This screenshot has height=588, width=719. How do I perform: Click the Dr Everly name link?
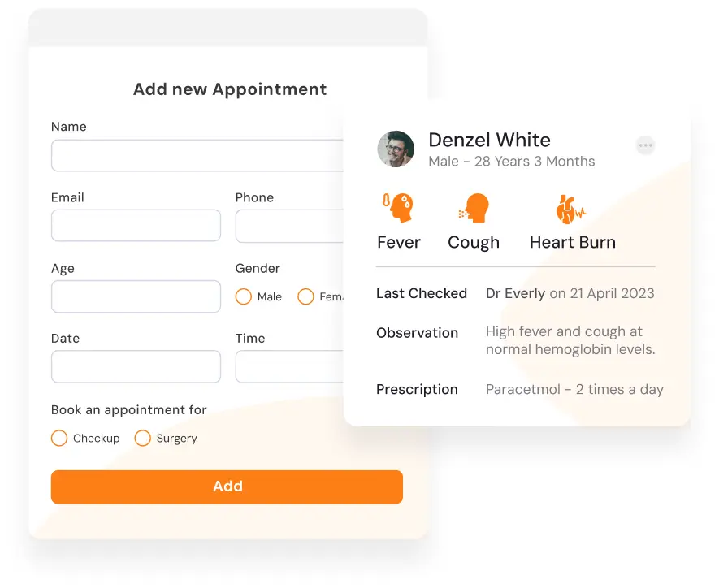(x=515, y=293)
